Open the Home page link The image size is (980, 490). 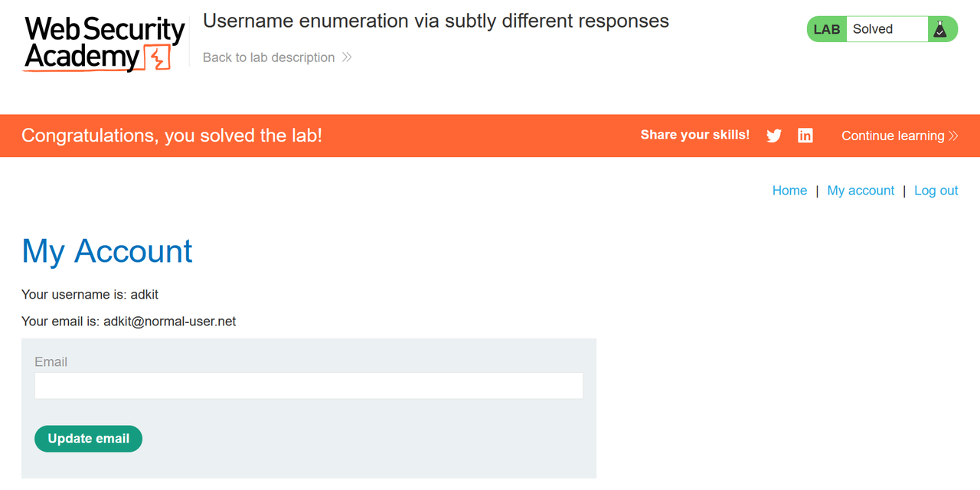coord(789,190)
